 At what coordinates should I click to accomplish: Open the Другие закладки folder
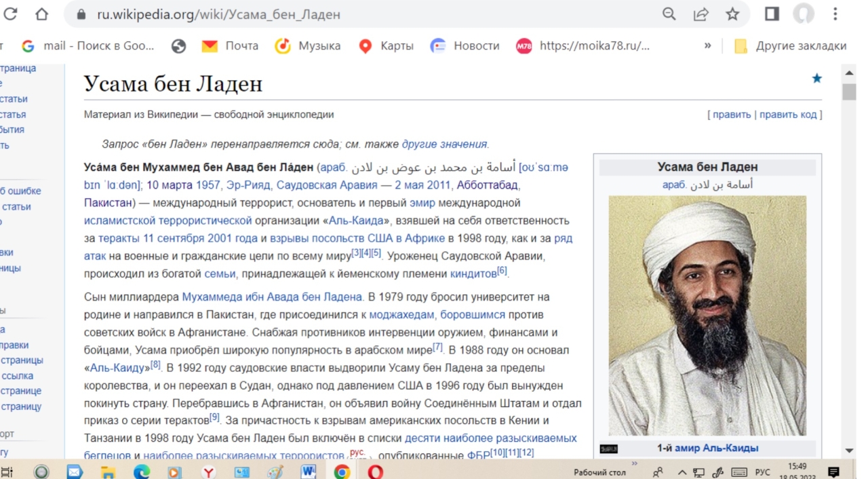pyautogui.click(x=791, y=45)
